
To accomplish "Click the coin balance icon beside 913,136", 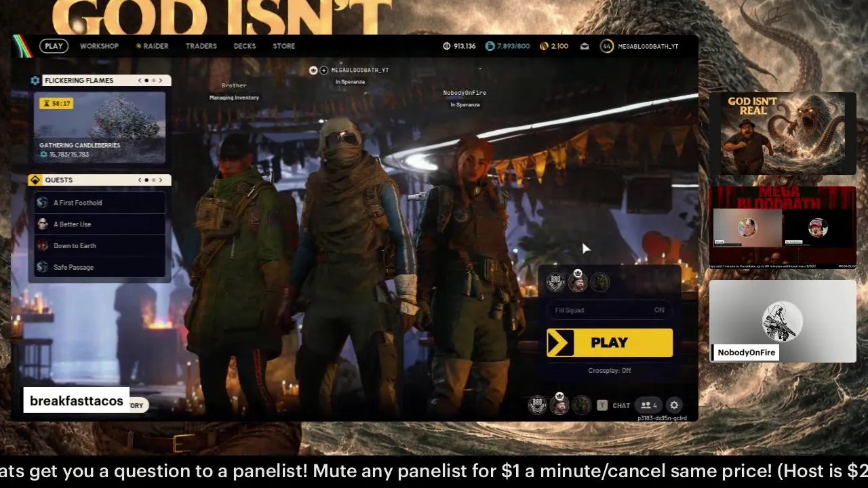I will 446,46.
